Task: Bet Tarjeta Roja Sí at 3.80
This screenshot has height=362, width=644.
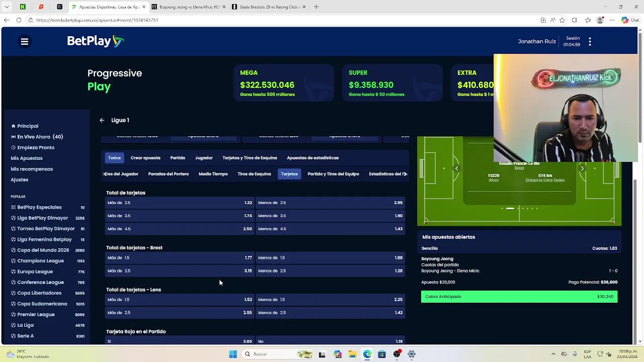Action: tap(180, 341)
